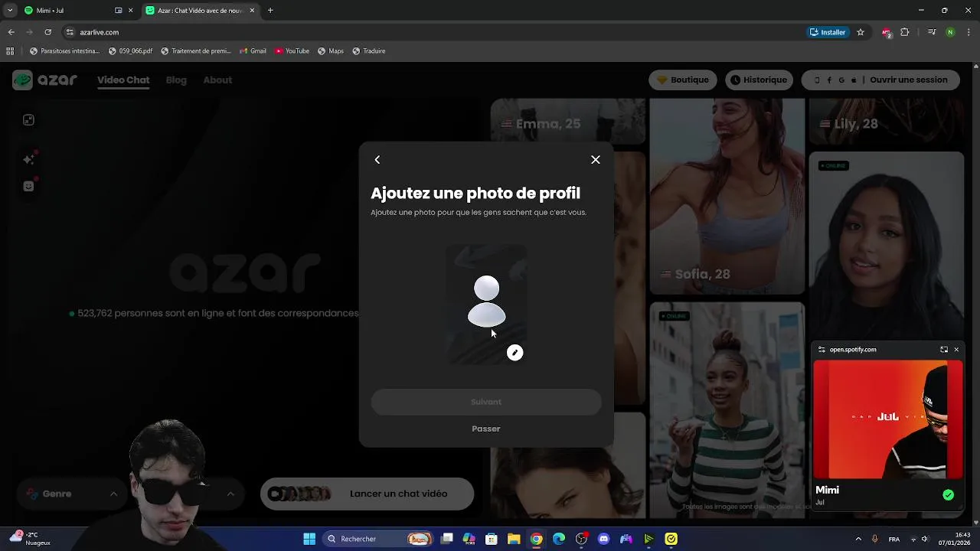Viewport: 980px width, 551px height.
Task: Go back with the browser back arrow
Action: pos(11,32)
